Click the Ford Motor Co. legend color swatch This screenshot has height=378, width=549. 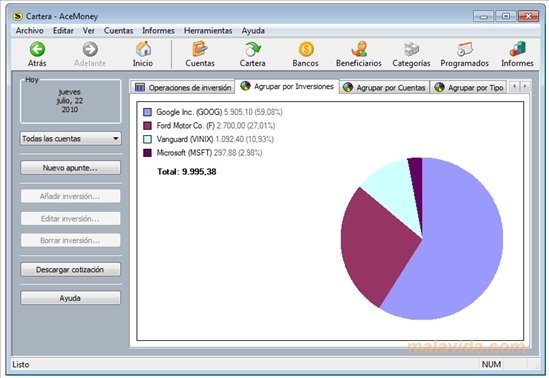147,126
